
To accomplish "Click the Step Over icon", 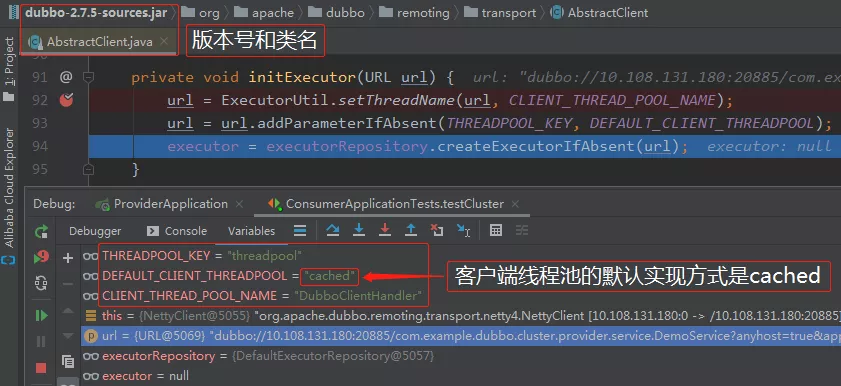I will tap(333, 231).
